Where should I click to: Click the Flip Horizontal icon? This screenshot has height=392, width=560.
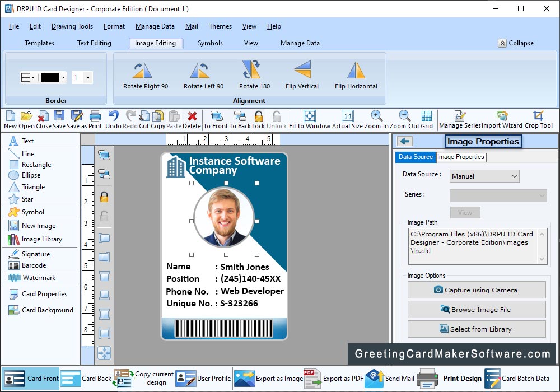pyautogui.click(x=356, y=71)
